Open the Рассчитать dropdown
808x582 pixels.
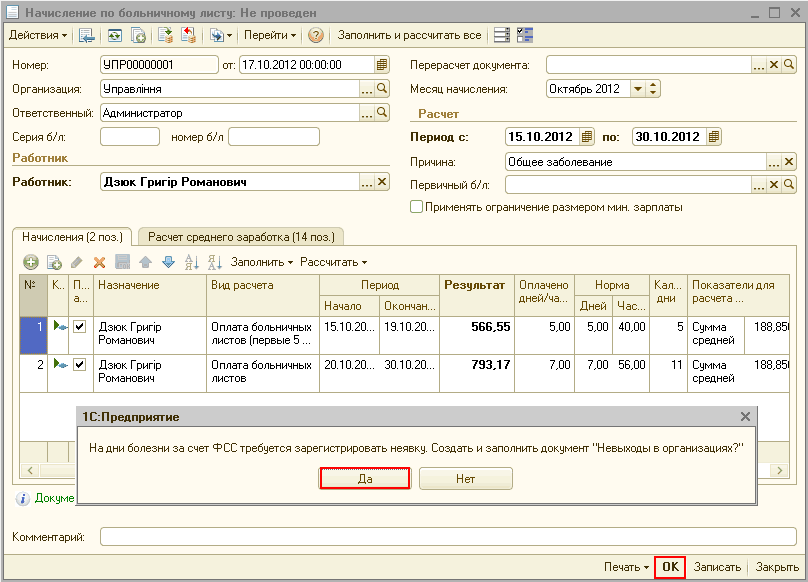click(x=333, y=262)
